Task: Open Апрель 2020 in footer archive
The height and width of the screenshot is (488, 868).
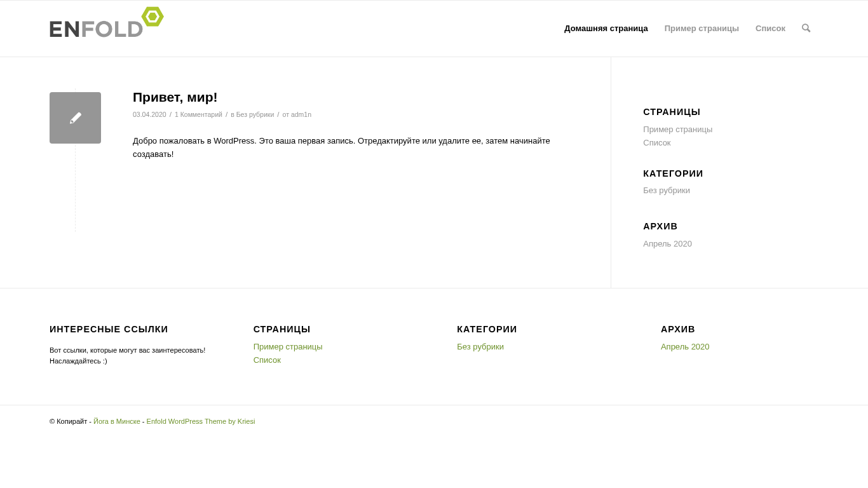Action: 685,347
